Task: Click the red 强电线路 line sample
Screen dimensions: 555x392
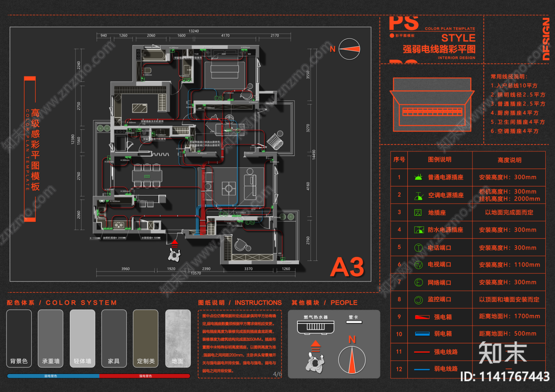Action: coord(422,352)
